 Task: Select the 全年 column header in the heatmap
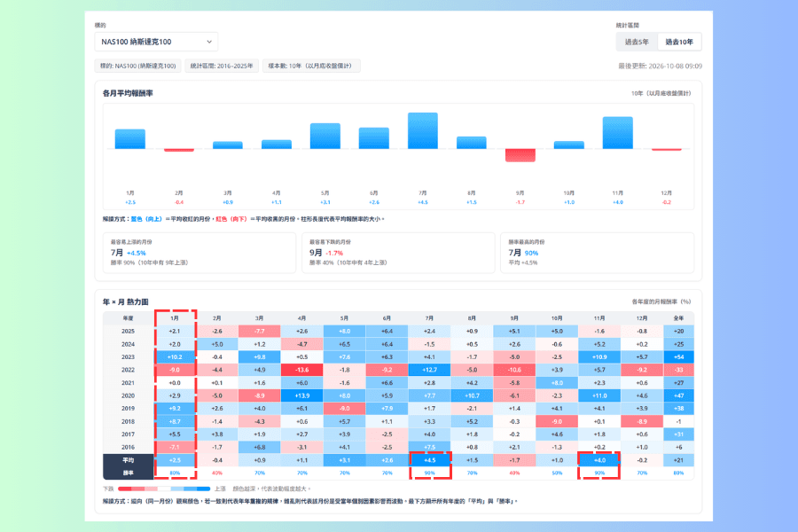(x=678, y=318)
